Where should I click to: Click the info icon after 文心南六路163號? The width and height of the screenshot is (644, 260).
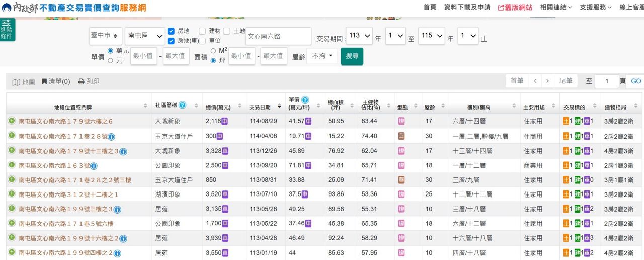(x=94, y=166)
